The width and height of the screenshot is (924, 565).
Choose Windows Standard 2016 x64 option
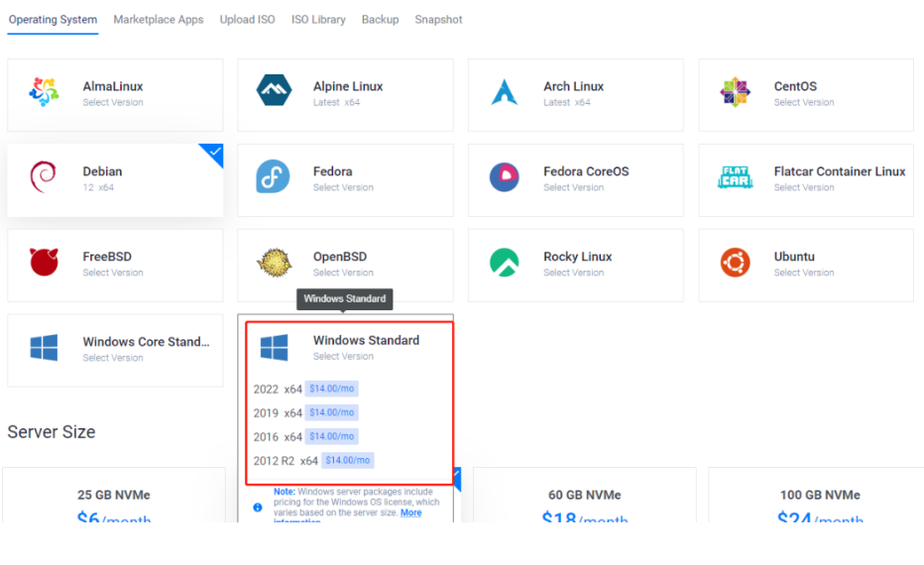(x=278, y=437)
